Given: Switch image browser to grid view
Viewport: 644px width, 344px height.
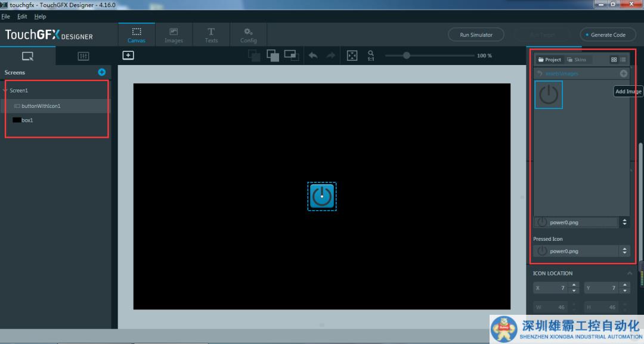Looking at the screenshot, I should (614, 60).
